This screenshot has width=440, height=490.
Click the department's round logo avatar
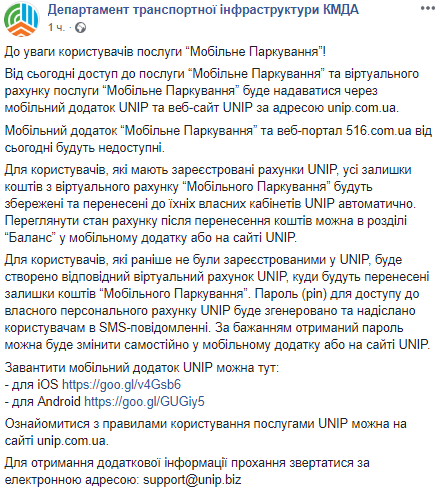(22, 19)
